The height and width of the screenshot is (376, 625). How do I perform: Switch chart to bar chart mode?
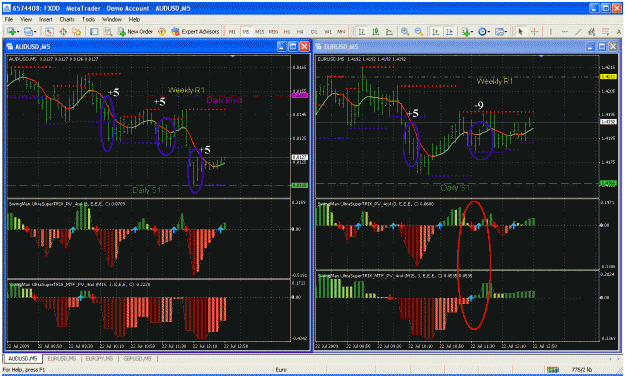[x=362, y=31]
